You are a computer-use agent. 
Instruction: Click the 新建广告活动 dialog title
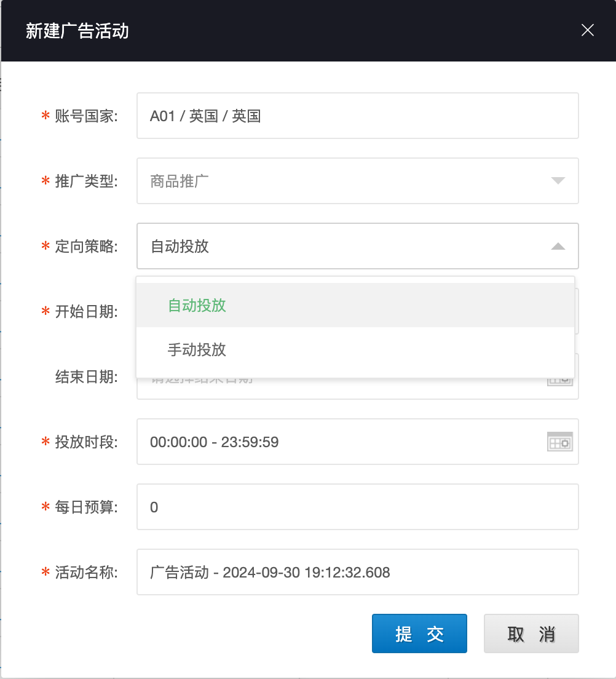pos(77,31)
